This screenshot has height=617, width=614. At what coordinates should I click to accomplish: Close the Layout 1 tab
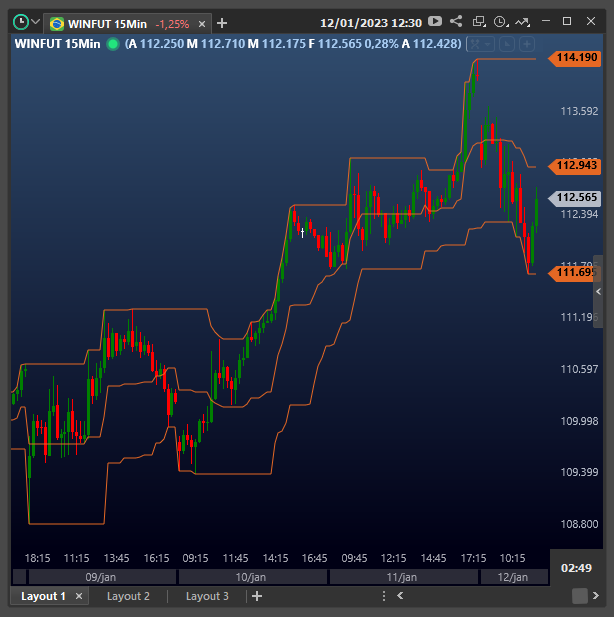point(79,596)
